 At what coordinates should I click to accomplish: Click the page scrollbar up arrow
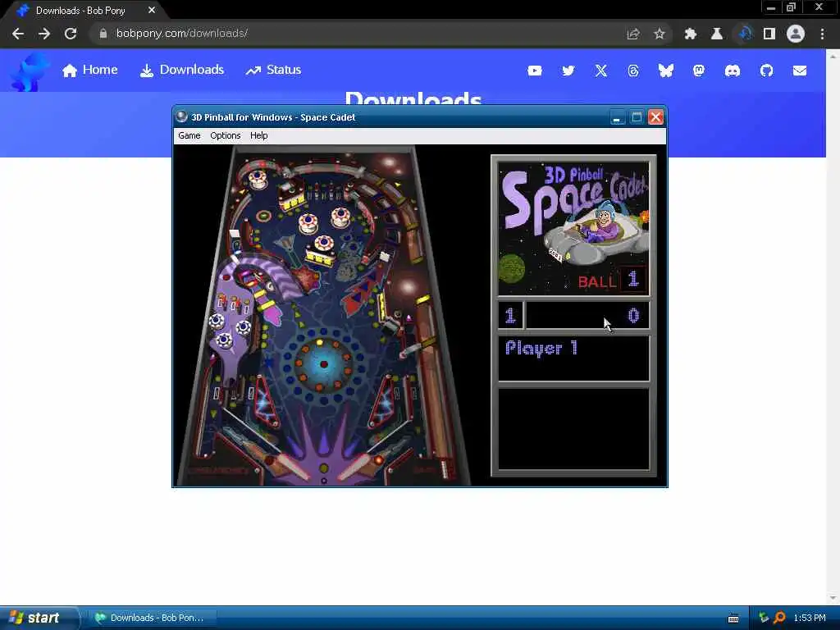833,55
